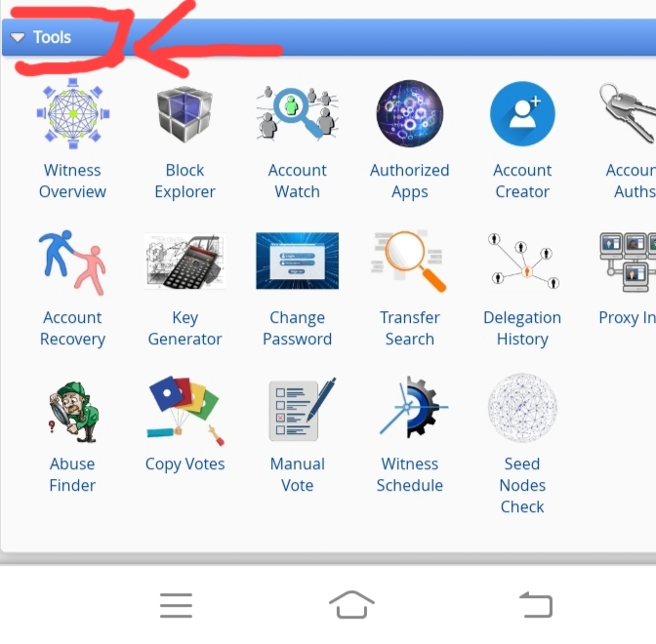Tap the Android back navigation button
Image resolution: width=656 pixels, height=644 pixels.
coord(536,605)
